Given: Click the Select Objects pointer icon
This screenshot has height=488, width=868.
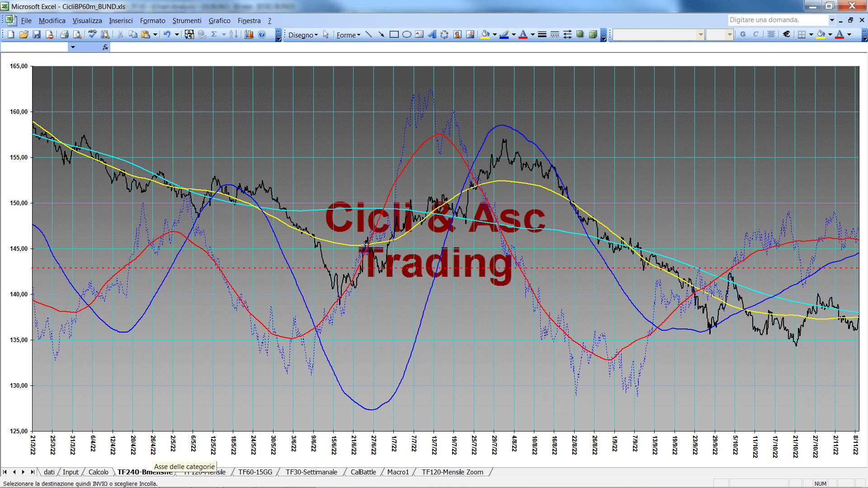Looking at the screenshot, I should click(x=326, y=34).
